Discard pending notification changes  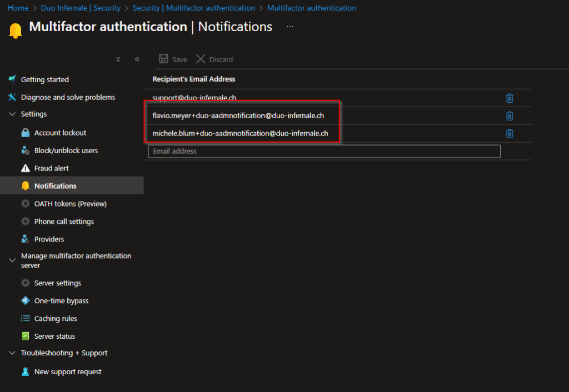pyautogui.click(x=214, y=59)
